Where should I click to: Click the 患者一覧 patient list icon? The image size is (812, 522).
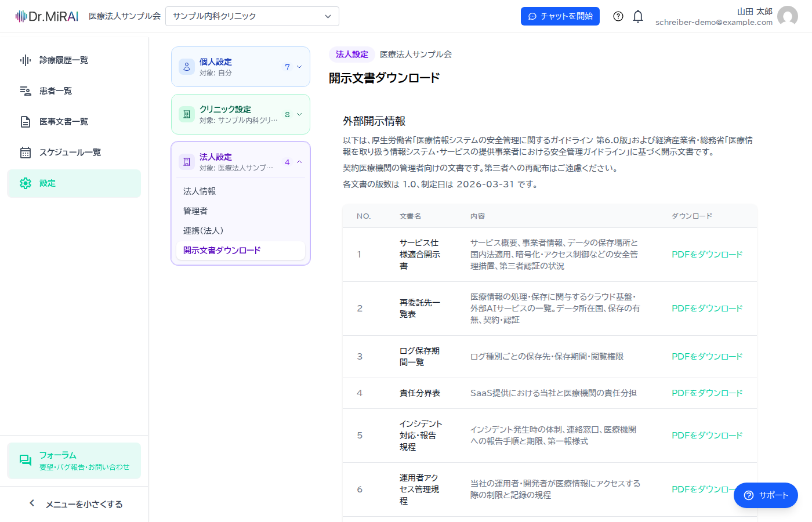pyautogui.click(x=26, y=91)
